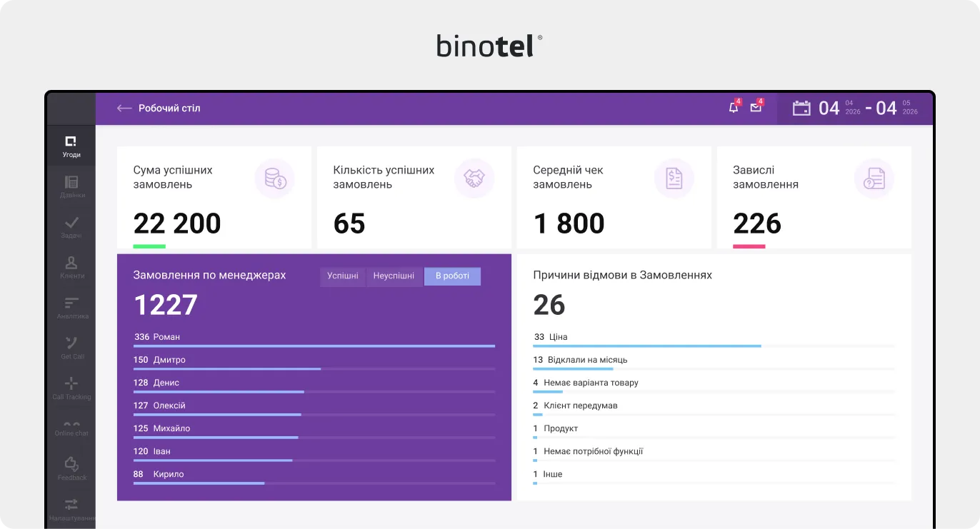Click the receipt icon on Середній чек замовлень
Image resolution: width=980 pixels, height=529 pixels.
pos(674,178)
